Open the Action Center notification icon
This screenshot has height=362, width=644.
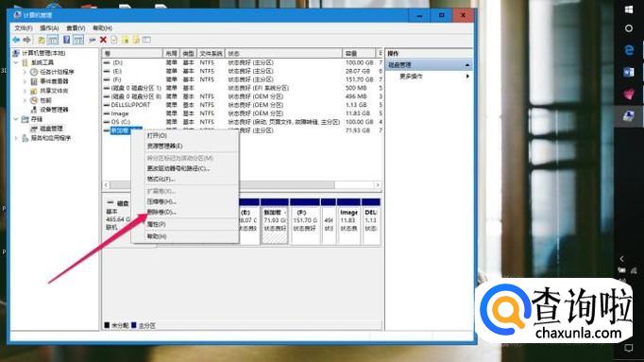coord(628,349)
